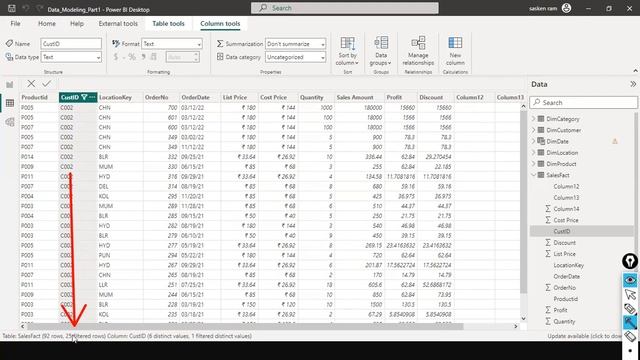Expand the DimDate table
Screen dimensions: 640x360
click(533, 141)
